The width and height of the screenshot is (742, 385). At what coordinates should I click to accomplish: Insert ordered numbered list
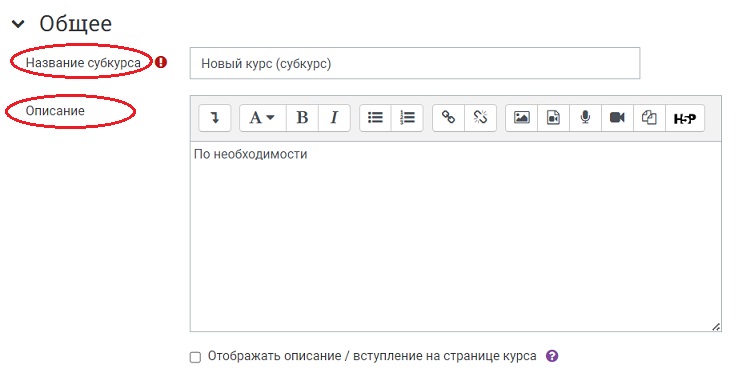click(407, 117)
